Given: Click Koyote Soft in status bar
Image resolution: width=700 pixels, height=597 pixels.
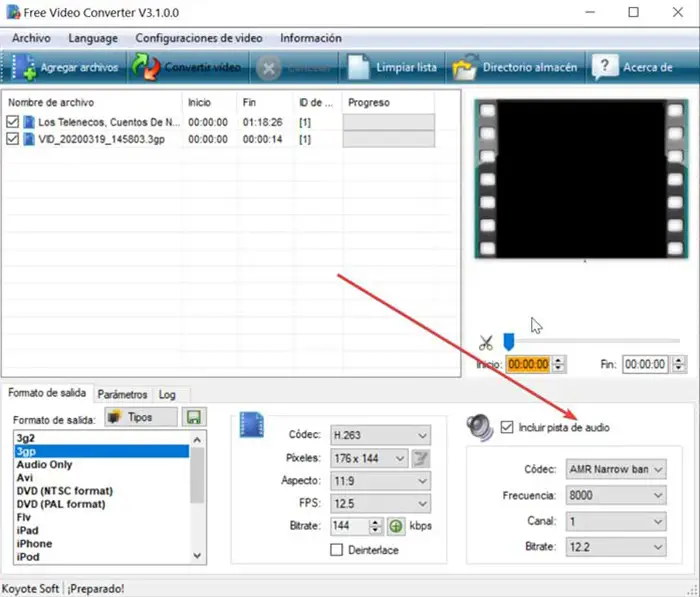Looking at the screenshot, I should click(30, 589).
